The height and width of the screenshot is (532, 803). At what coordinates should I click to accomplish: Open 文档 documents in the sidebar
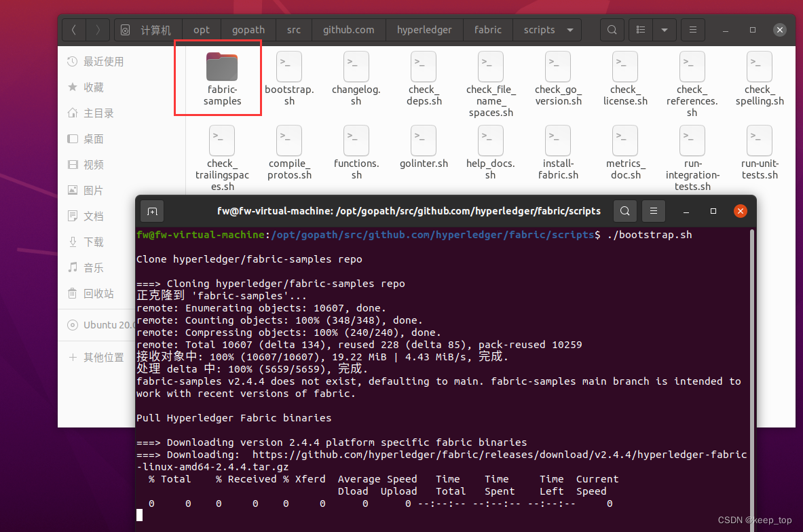(x=96, y=216)
